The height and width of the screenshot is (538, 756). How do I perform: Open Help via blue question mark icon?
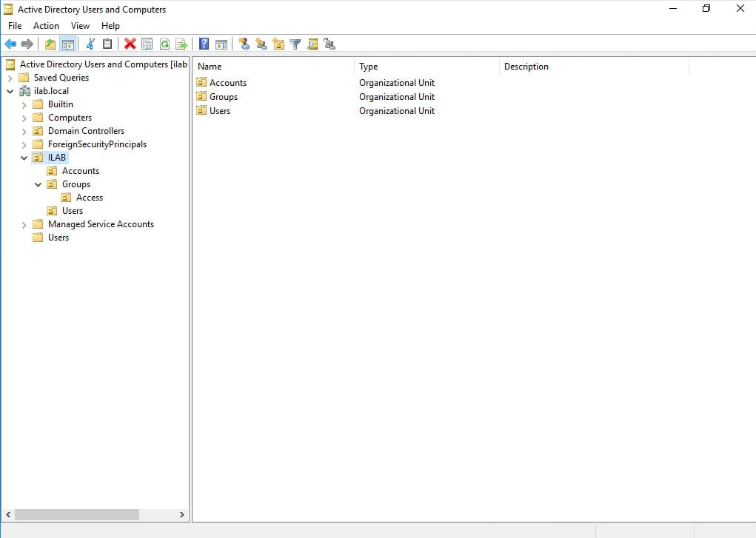coord(204,44)
